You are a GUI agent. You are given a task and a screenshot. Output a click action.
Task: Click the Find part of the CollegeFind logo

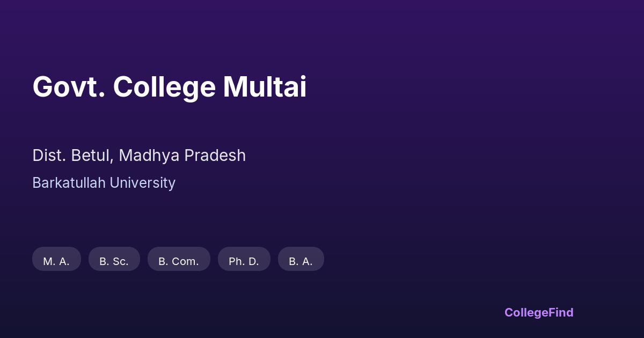[562, 312]
